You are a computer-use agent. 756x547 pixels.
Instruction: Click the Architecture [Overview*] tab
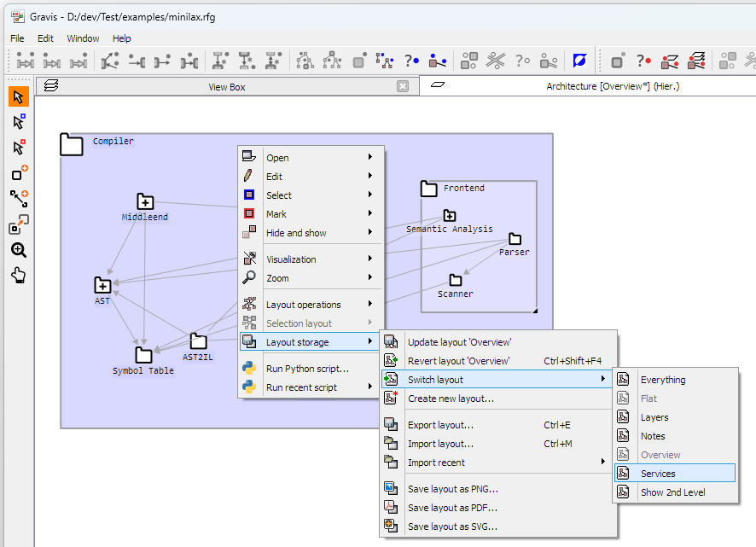click(588, 86)
